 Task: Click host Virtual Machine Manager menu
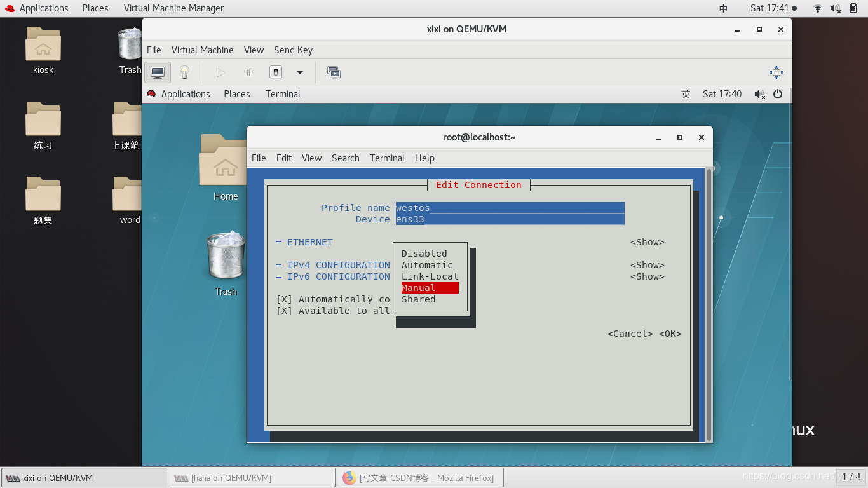pyautogui.click(x=173, y=8)
